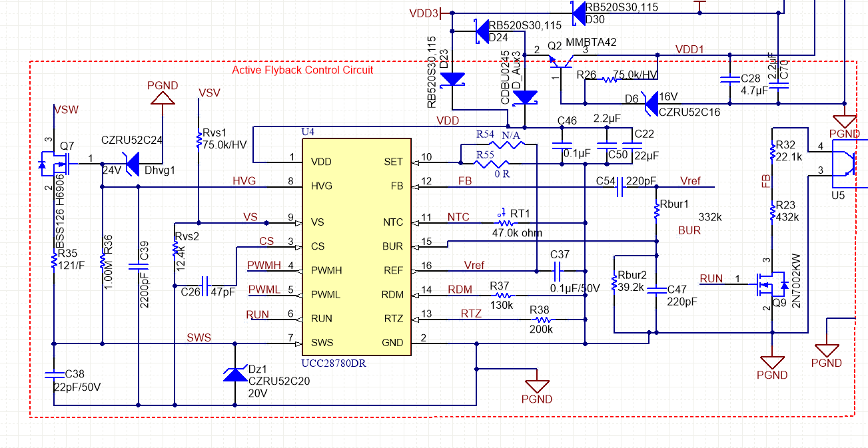This screenshot has width=868, height=448.
Task: Select the R55 0 R resistor symbol
Action: pos(492,163)
